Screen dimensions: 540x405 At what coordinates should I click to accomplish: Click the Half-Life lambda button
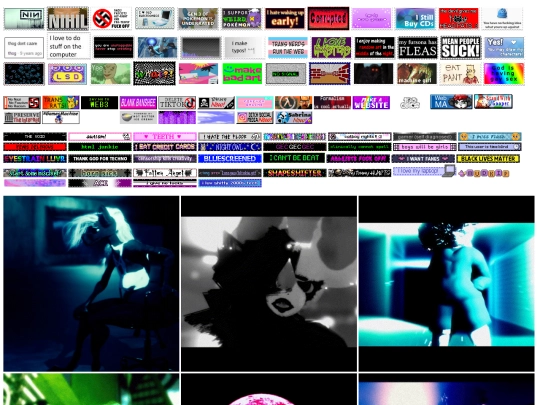coord(293,103)
